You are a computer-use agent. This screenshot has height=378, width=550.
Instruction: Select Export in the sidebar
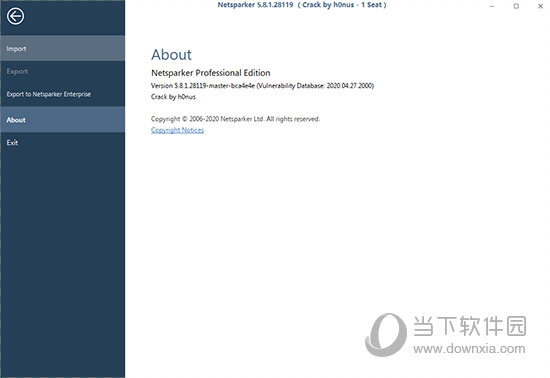click(62, 72)
